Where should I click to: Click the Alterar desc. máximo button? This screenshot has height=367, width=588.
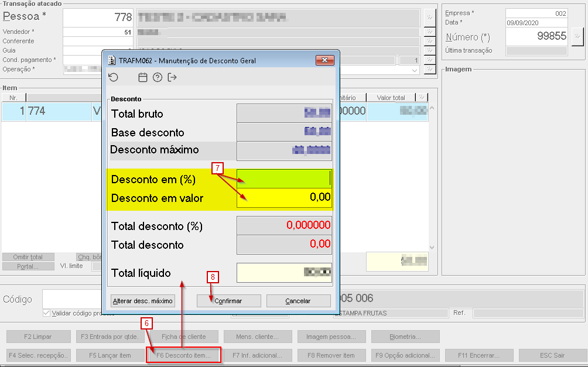click(x=143, y=301)
